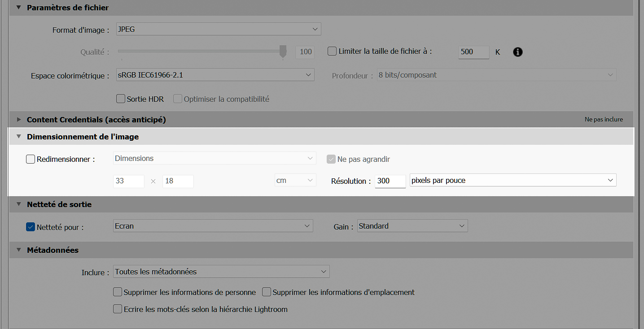Click the Qualité slider handle
The image size is (644, 329).
tap(282, 51)
